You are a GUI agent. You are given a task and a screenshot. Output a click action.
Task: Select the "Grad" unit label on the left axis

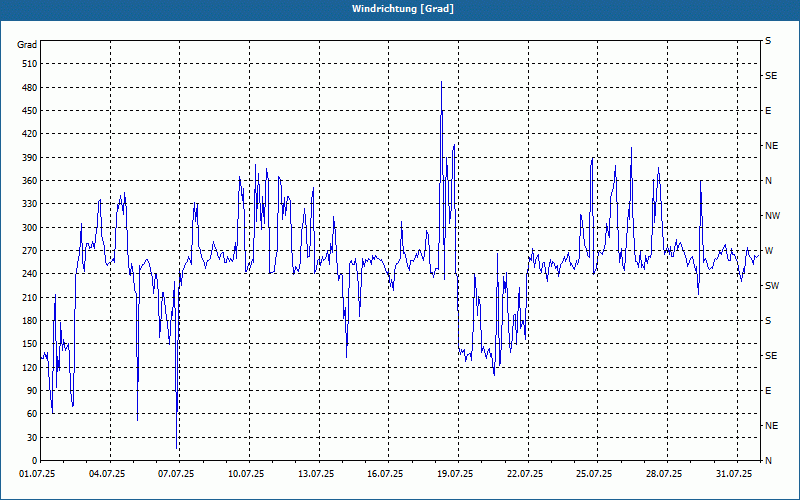click(27, 45)
